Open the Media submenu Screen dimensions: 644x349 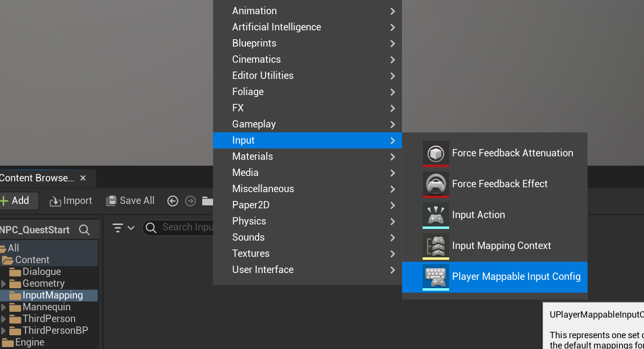pos(307,173)
